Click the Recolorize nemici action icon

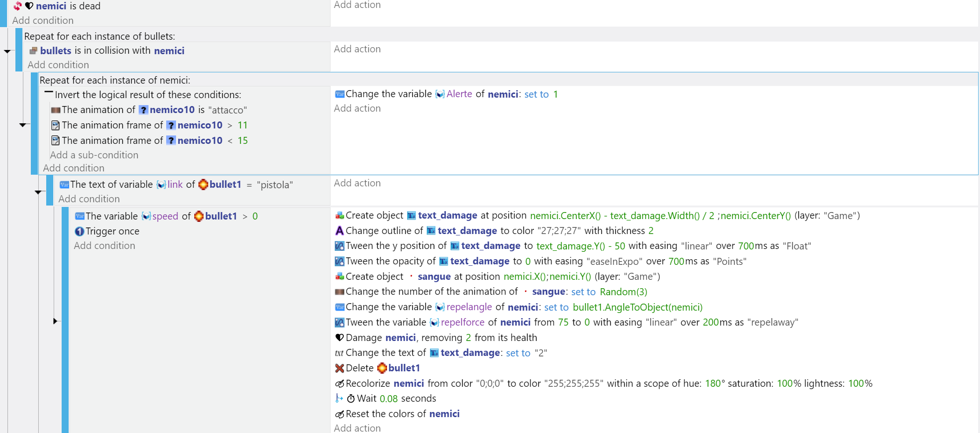(339, 383)
